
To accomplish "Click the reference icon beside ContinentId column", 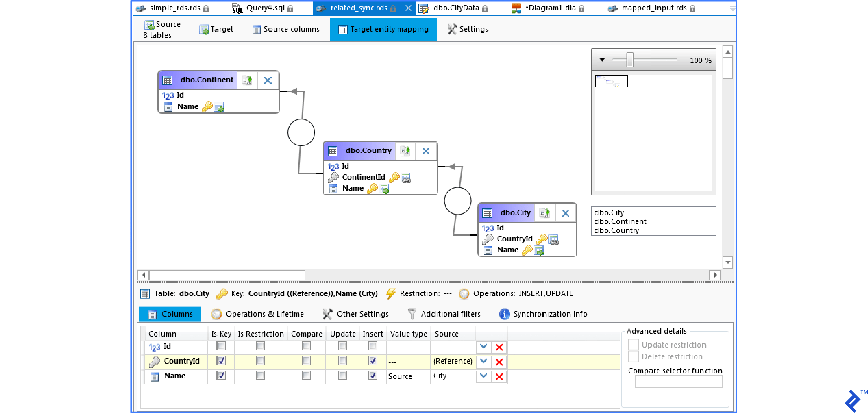I will coord(406,178).
